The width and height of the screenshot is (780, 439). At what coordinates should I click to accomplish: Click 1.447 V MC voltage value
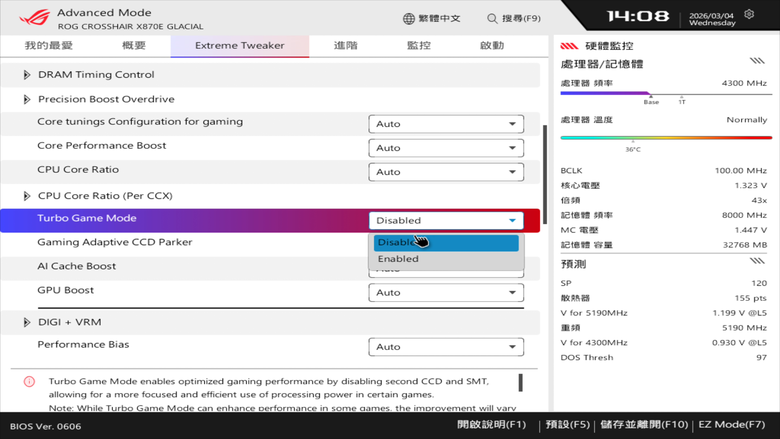751,230
